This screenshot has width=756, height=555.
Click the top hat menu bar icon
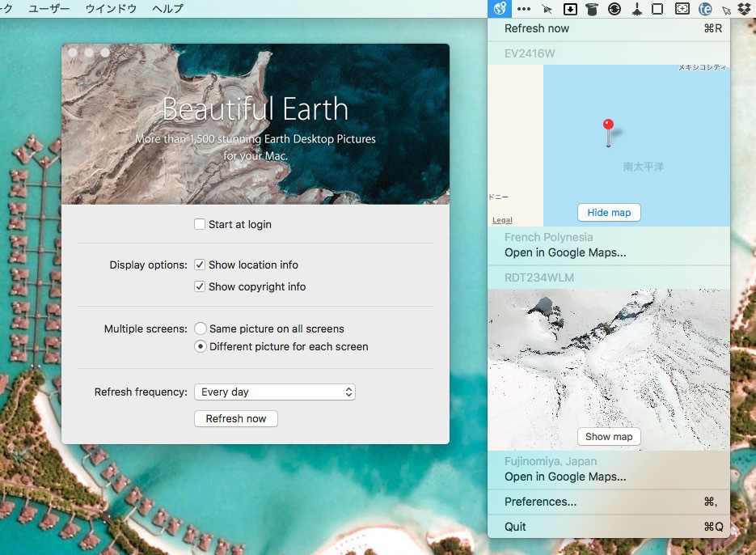(x=592, y=9)
